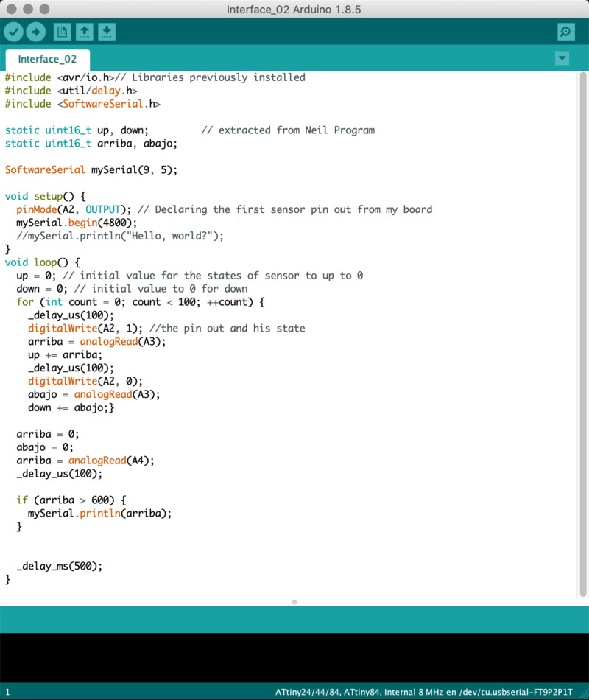589x700 pixels.
Task: Click the 'if (arriba > 600) {' line
Action: point(71,500)
